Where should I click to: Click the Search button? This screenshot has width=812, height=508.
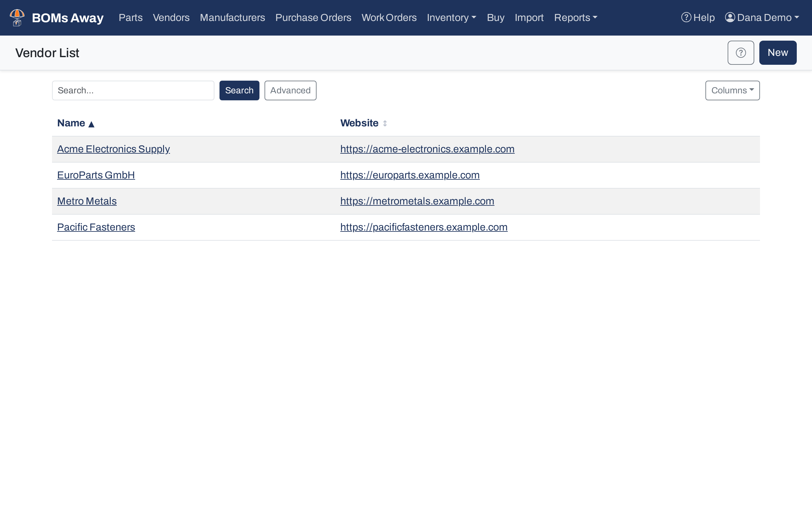(x=239, y=90)
